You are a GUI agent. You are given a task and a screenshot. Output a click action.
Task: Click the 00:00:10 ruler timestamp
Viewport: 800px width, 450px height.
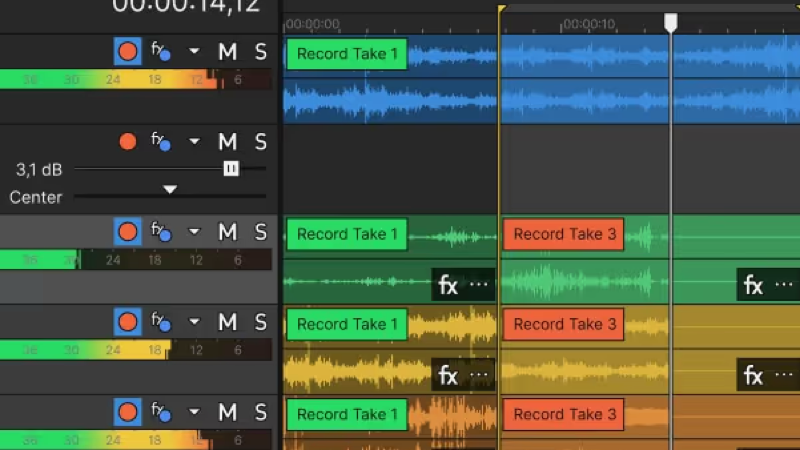589,24
